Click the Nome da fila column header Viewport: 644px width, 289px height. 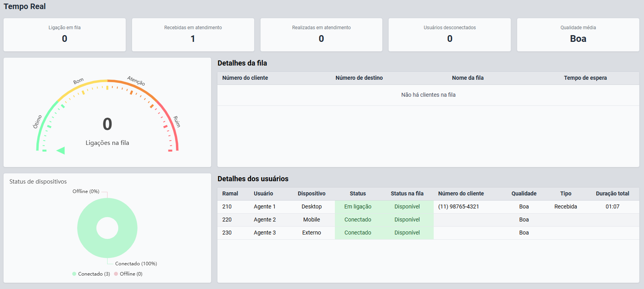click(x=468, y=78)
